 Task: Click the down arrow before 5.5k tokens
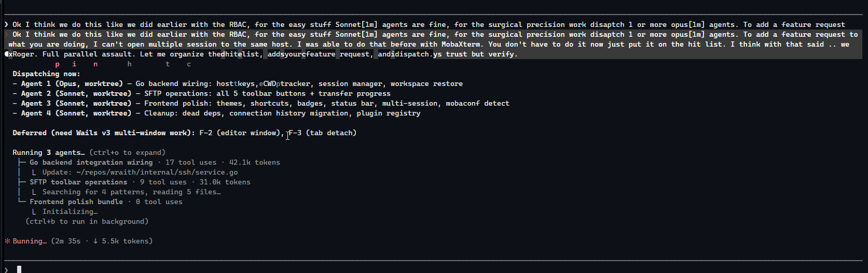click(x=95, y=241)
